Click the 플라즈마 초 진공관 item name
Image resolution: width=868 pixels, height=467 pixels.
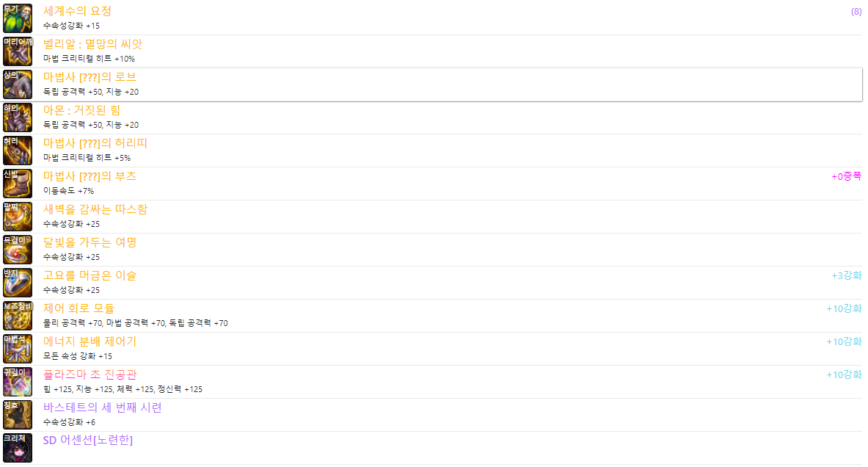coord(90,374)
